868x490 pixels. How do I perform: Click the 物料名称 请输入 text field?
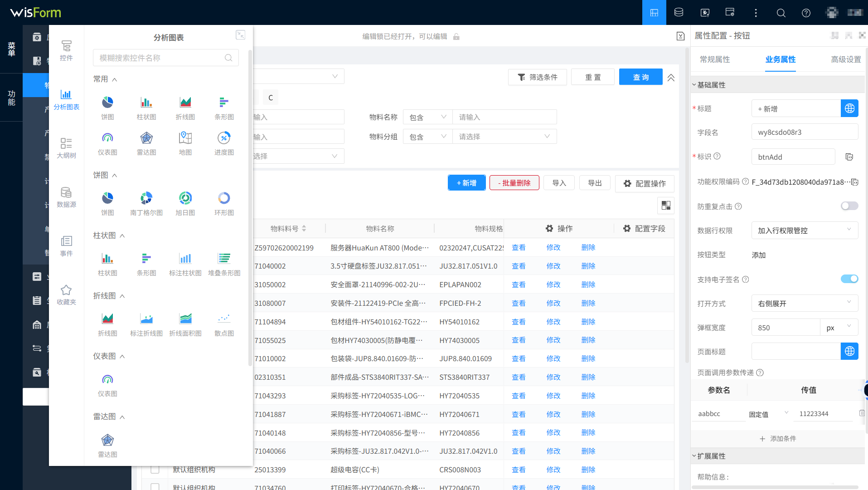click(504, 117)
